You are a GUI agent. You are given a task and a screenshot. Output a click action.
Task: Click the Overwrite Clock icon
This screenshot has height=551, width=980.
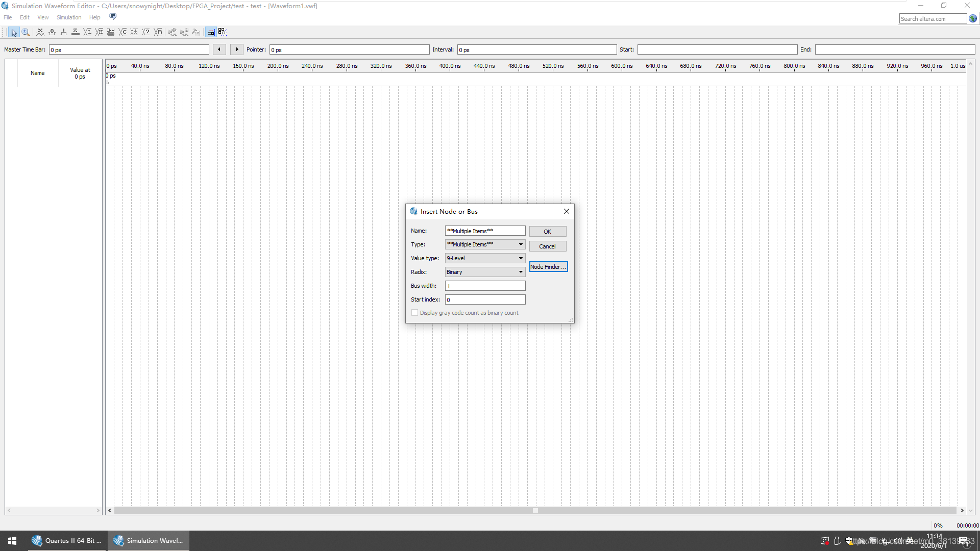tap(135, 32)
